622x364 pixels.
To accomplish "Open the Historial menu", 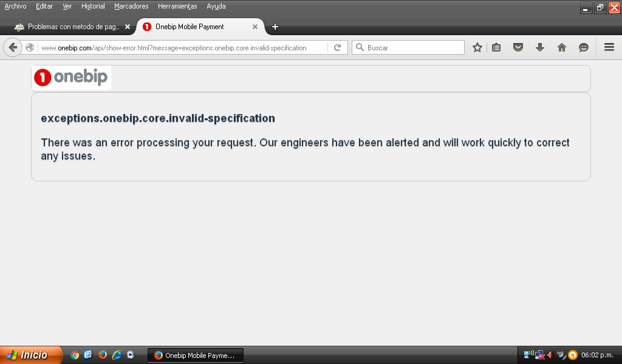I will click(x=93, y=6).
